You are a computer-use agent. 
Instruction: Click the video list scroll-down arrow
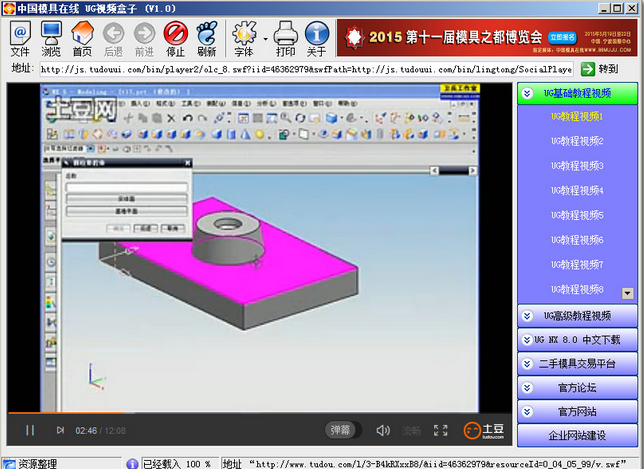(x=628, y=293)
